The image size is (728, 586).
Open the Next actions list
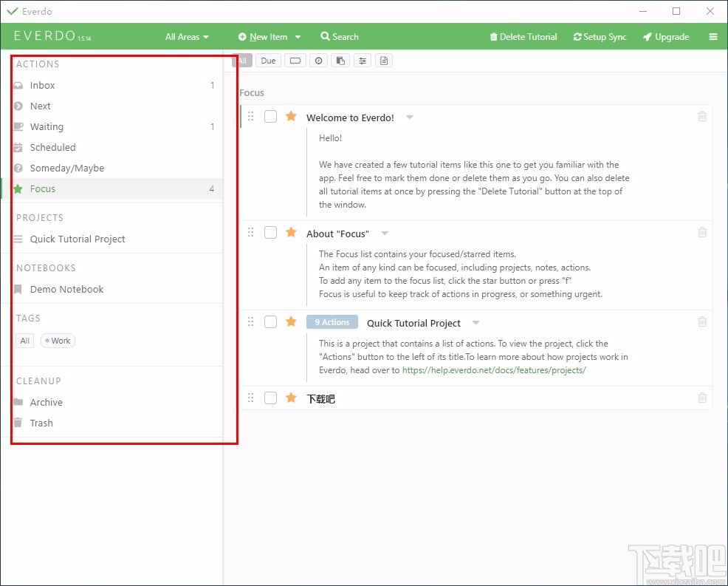pyautogui.click(x=111, y=106)
